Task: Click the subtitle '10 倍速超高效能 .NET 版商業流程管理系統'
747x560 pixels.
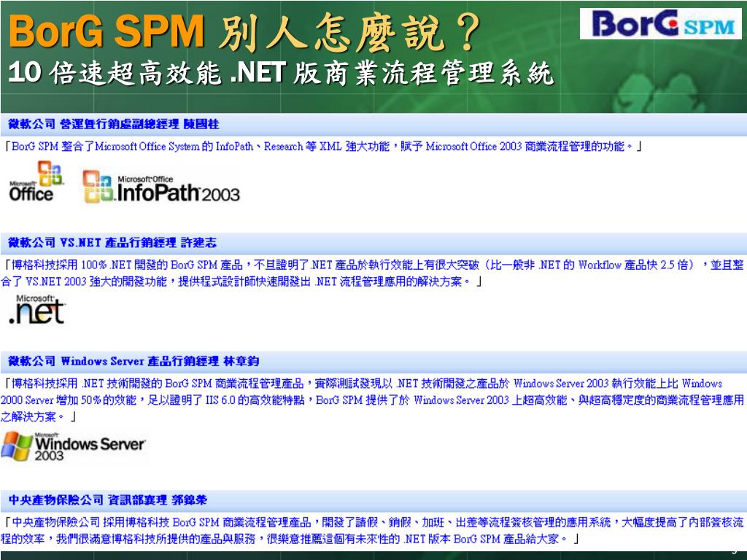Action: pyautogui.click(x=281, y=74)
